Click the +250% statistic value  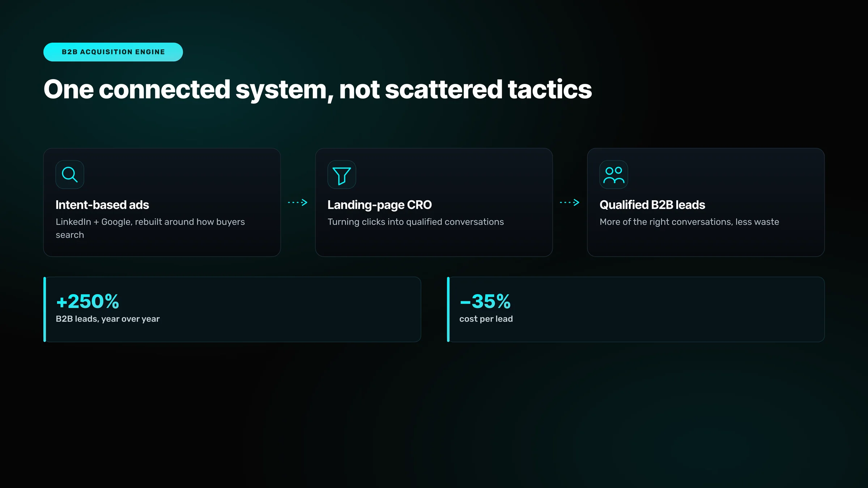(88, 301)
